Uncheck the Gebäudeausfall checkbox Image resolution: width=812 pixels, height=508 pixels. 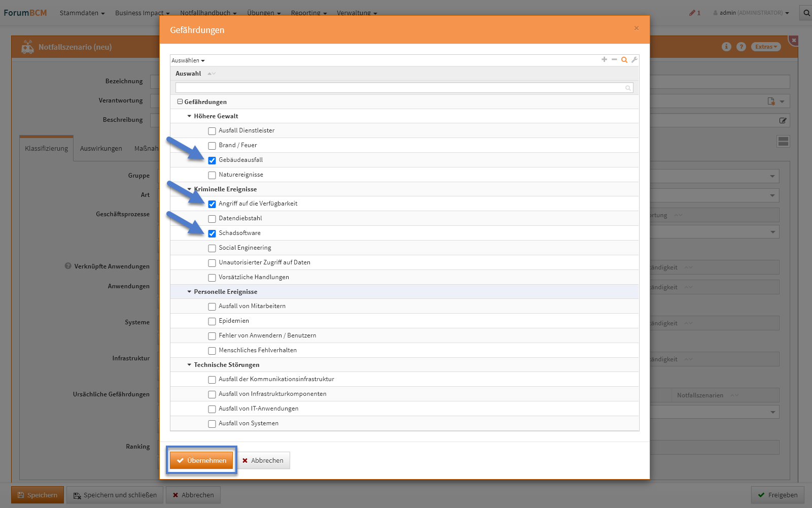tap(212, 160)
